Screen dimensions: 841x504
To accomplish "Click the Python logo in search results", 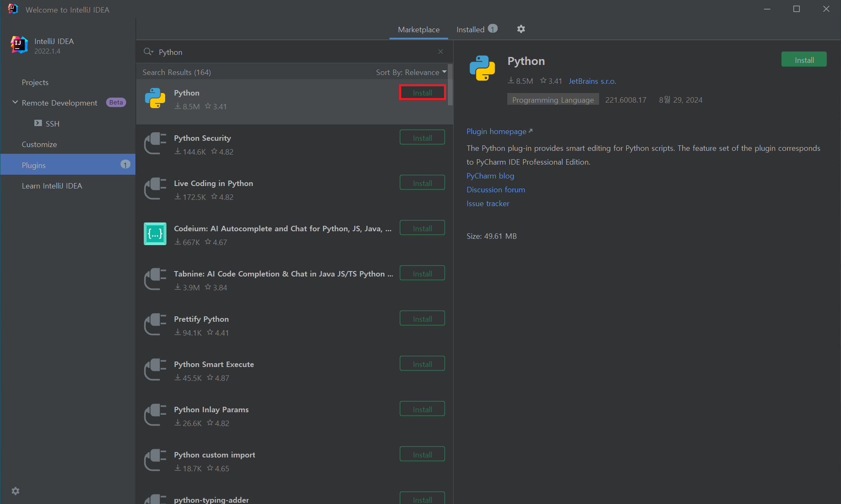I will tap(155, 98).
